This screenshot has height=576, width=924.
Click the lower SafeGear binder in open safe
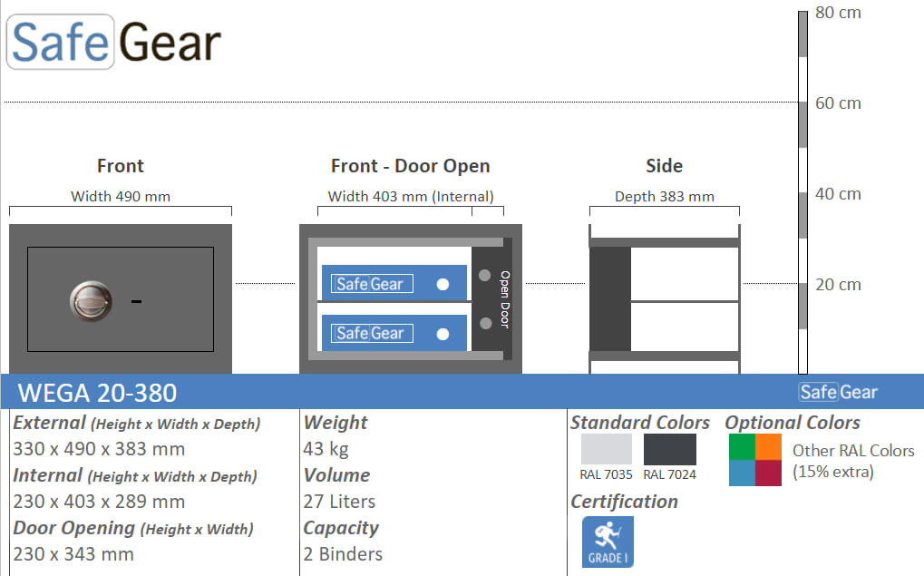point(394,333)
